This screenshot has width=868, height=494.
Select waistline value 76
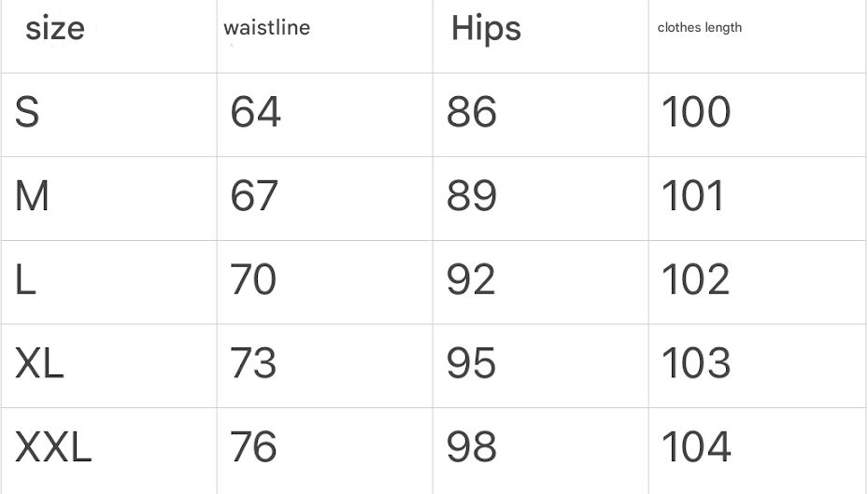[253, 448]
